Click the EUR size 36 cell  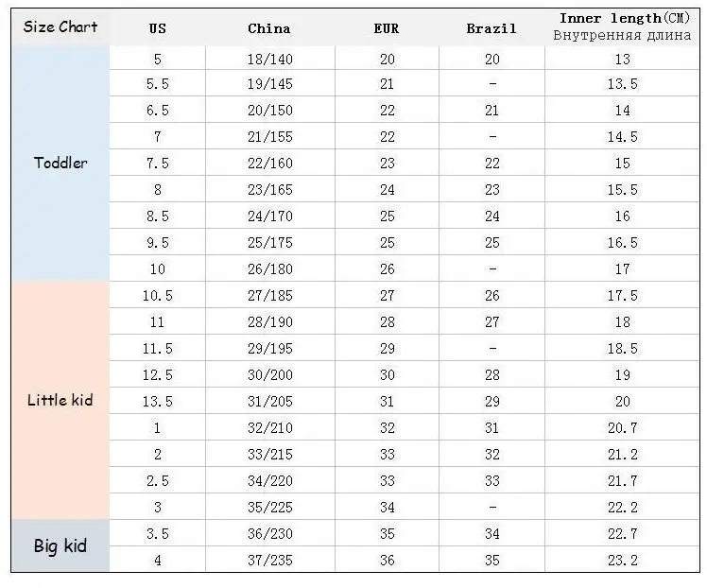coord(387,560)
